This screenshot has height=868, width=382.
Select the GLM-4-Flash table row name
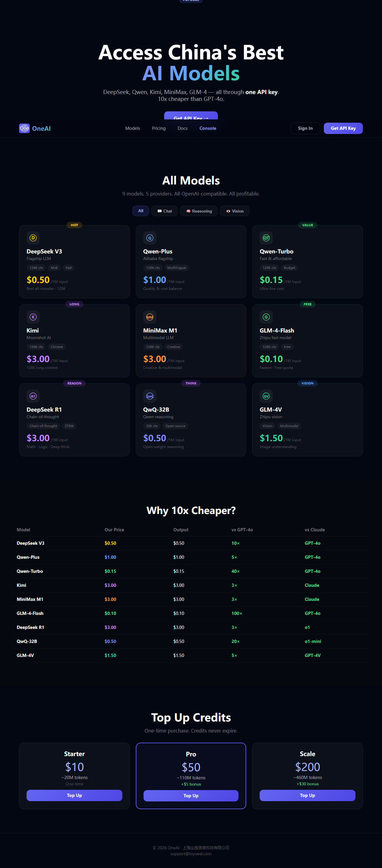pyautogui.click(x=30, y=613)
